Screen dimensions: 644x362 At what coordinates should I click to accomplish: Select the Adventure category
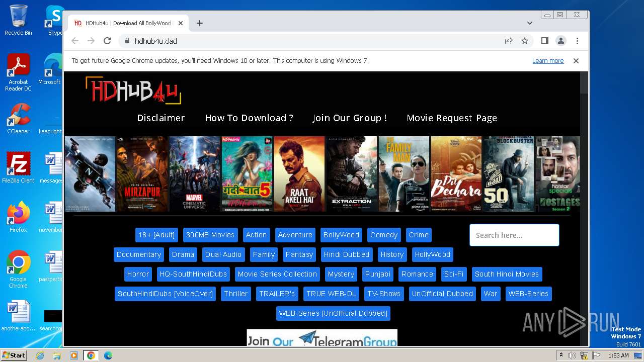(x=295, y=235)
